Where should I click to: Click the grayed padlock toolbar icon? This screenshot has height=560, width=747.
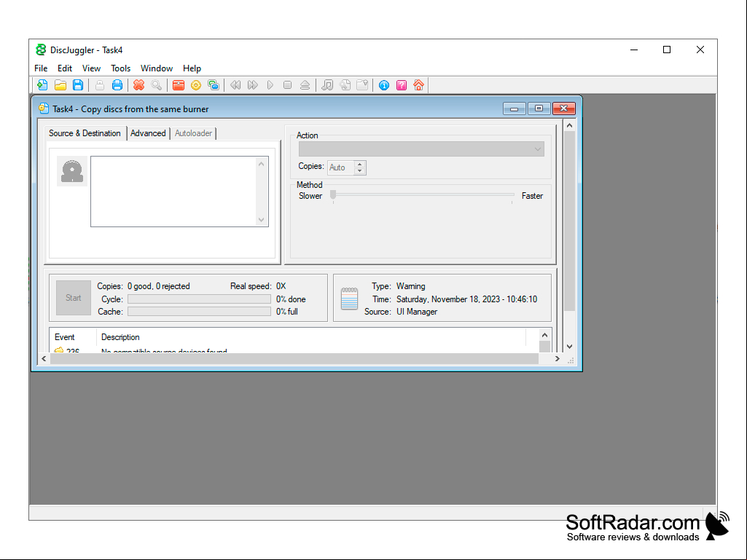pos(100,85)
